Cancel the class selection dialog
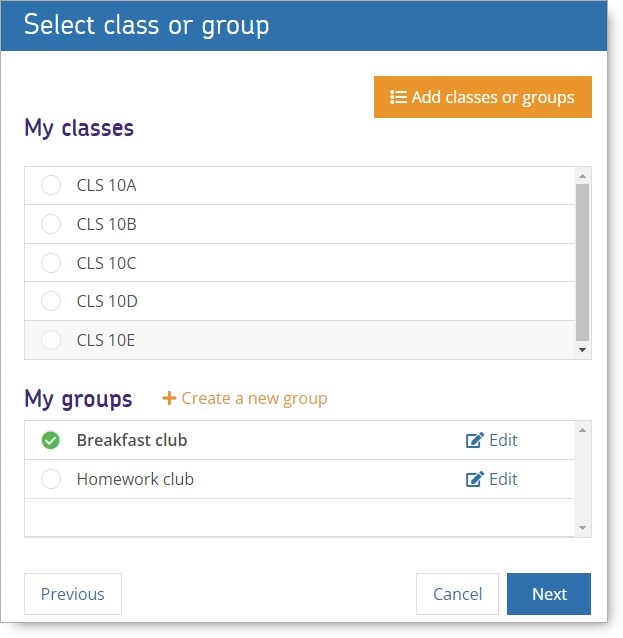The width and height of the screenshot is (623, 638). click(457, 594)
